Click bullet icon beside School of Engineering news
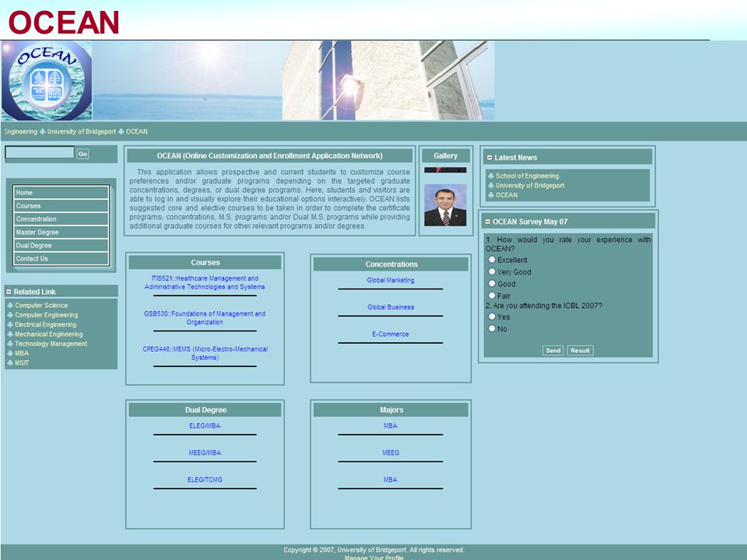747x560 pixels. coord(491,176)
